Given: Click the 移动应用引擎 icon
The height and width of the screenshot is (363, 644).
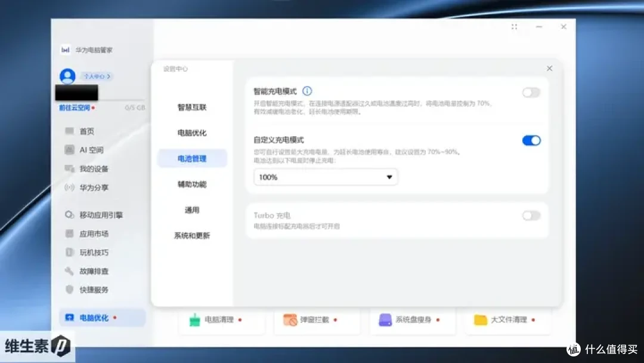Looking at the screenshot, I should tap(69, 215).
